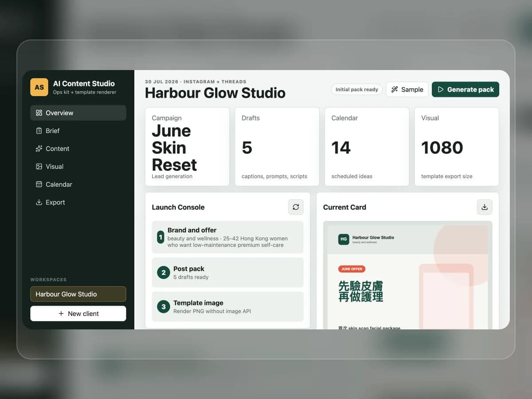
Task: Select the Visual 1080 stat card
Action: [457, 147]
